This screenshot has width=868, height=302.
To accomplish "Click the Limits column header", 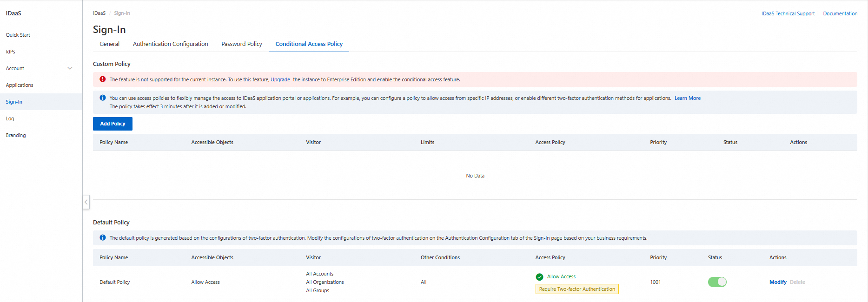I will pos(427,142).
